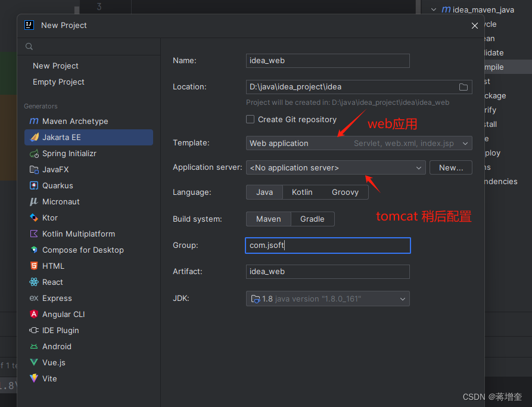
Task: Open the JDK version dropdown
Action: [328, 299]
